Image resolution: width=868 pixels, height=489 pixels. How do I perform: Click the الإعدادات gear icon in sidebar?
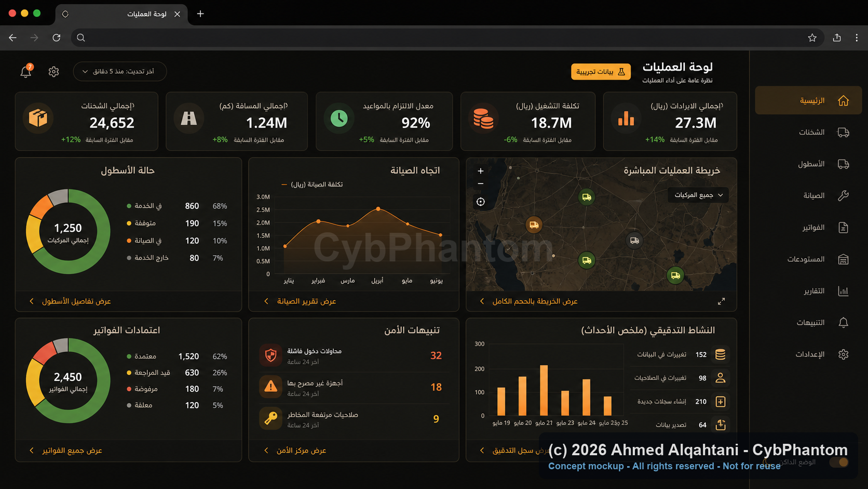pos(843,354)
